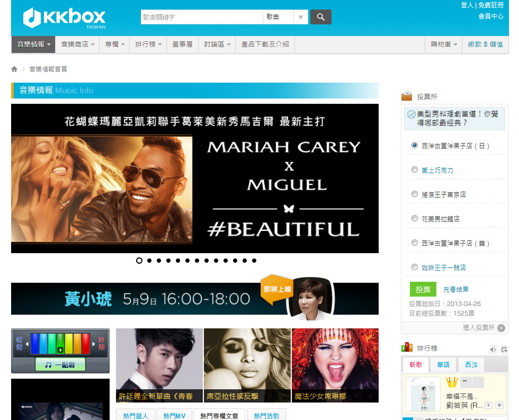Select poll option 咖啡王子一號店
This screenshot has height=420, width=519.
point(414,267)
